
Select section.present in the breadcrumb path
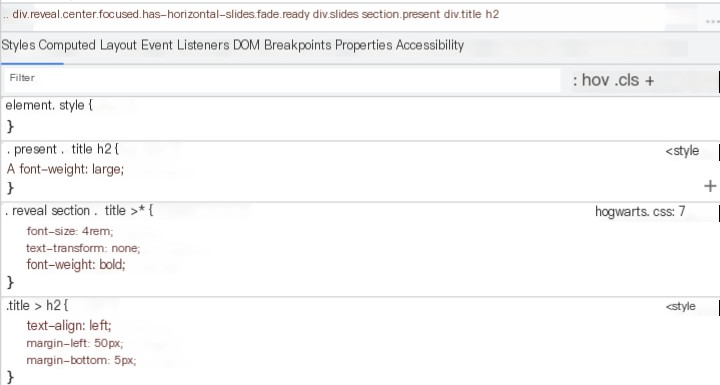(x=401, y=14)
